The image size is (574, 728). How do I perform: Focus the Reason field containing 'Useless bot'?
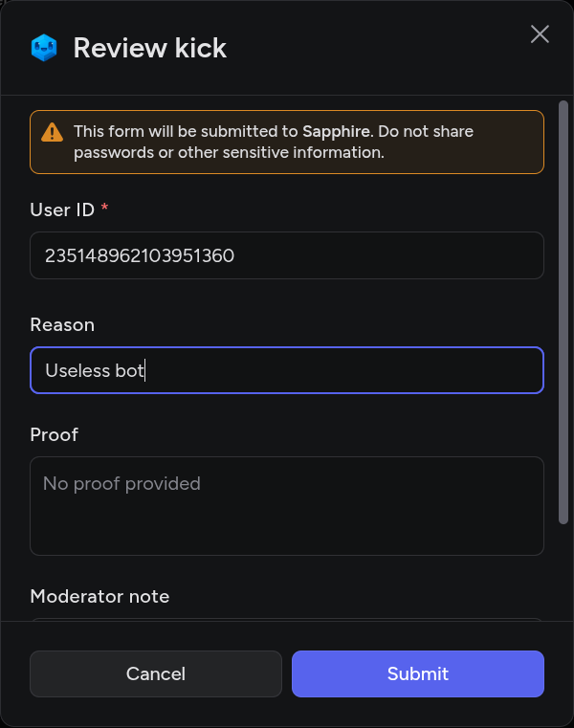pyautogui.click(x=287, y=370)
